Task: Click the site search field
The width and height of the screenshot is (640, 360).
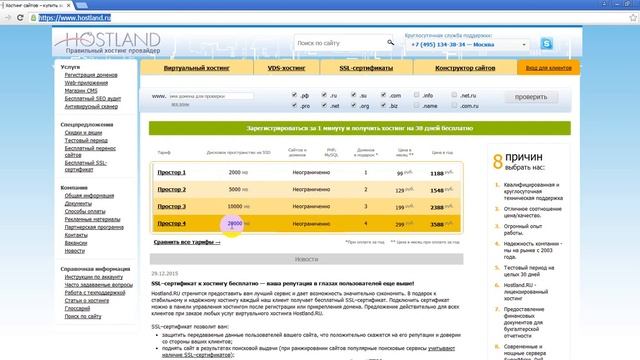Action: 341,43
